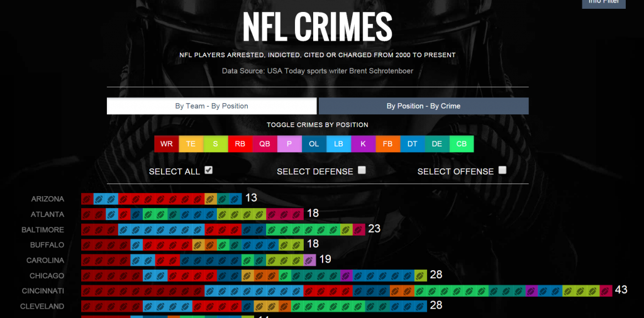Toggle the QB position filter
This screenshot has height=318, width=644.
click(x=265, y=144)
